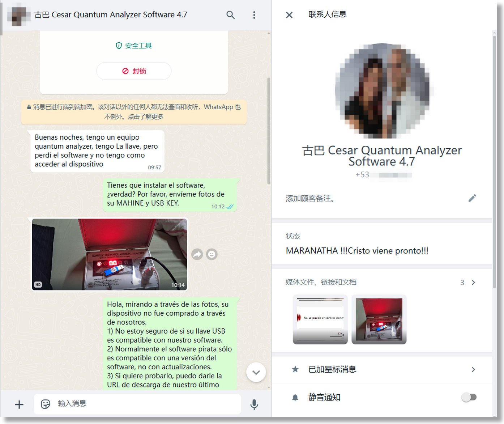Click the media count number 3
This screenshot has width=504, height=424.
462,283
